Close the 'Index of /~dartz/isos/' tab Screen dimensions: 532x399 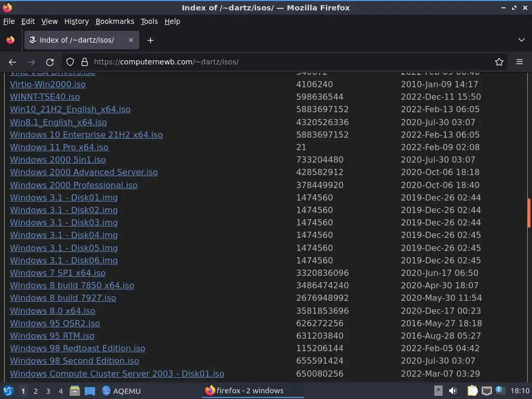click(131, 40)
